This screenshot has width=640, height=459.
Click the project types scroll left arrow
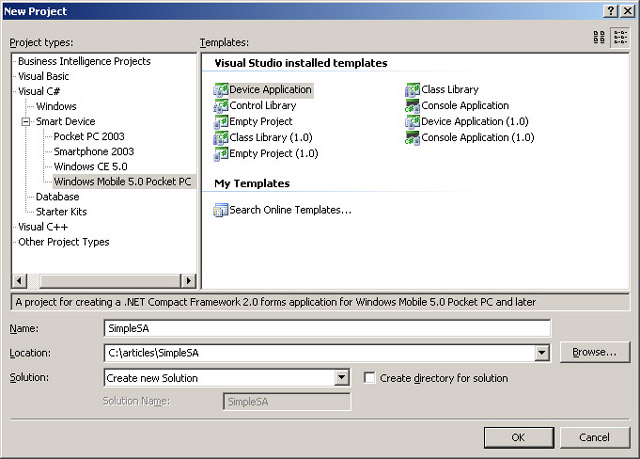point(19,281)
